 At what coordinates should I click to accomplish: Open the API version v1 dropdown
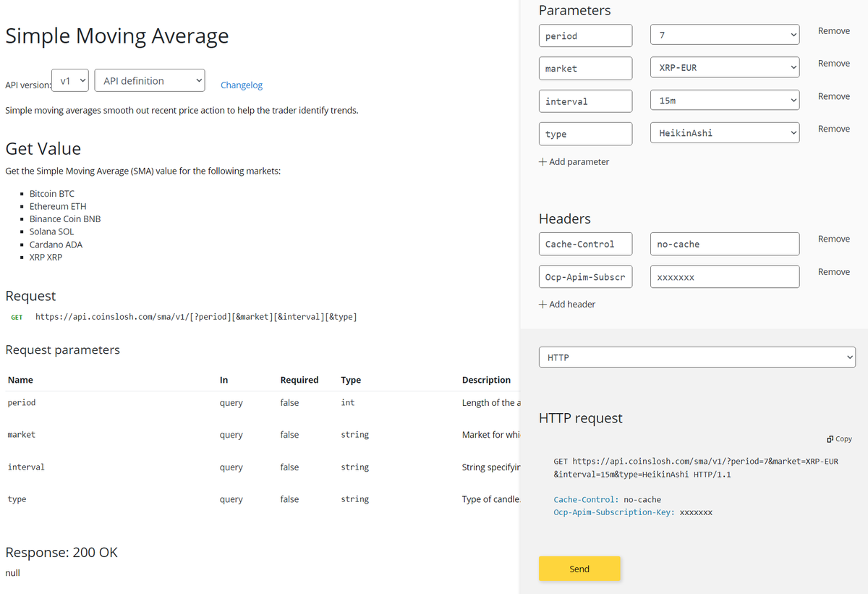70,81
